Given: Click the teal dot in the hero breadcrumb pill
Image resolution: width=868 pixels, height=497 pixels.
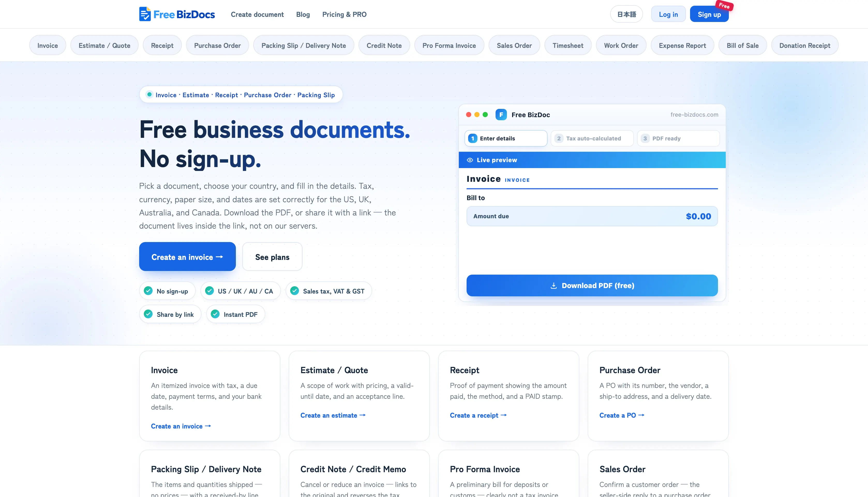Looking at the screenshot, I should point(149,95).
